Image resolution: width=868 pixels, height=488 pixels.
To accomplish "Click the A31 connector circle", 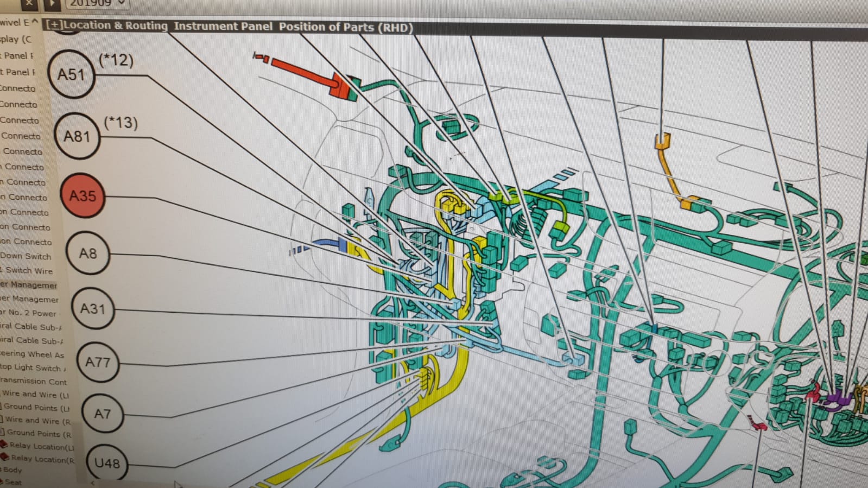I will [92, 309].
